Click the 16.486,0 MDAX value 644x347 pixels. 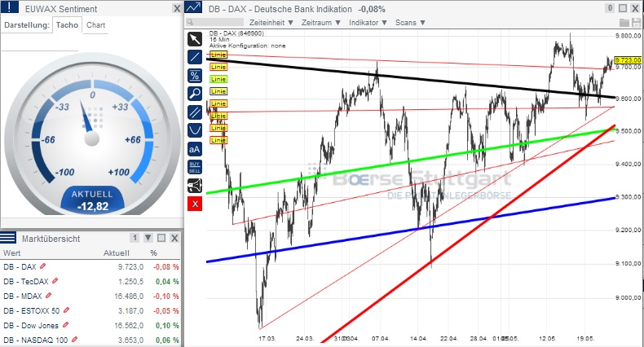coord(129,296)
